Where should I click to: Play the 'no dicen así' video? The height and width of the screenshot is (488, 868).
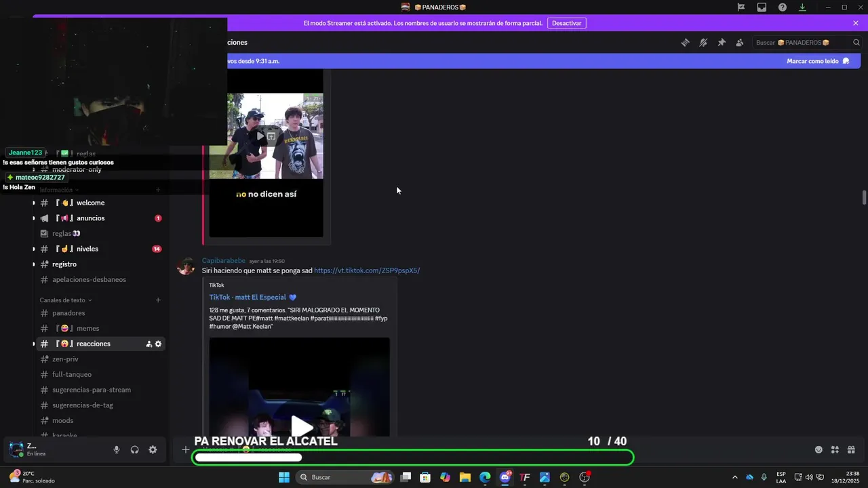coord(260,136)
